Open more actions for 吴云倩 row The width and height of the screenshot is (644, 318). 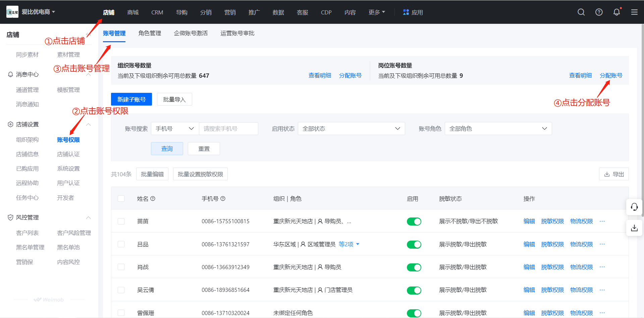[x=602, y=290]
